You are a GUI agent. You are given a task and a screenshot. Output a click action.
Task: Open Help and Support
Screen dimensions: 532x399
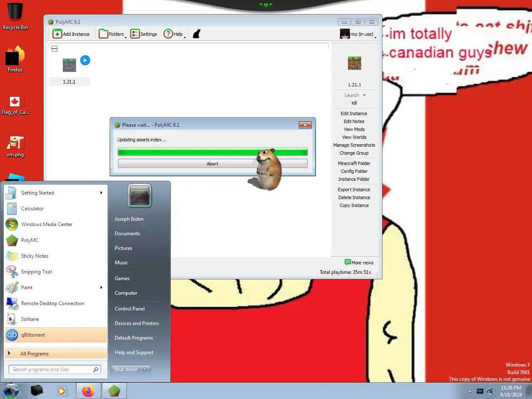(x=134, y=352)
